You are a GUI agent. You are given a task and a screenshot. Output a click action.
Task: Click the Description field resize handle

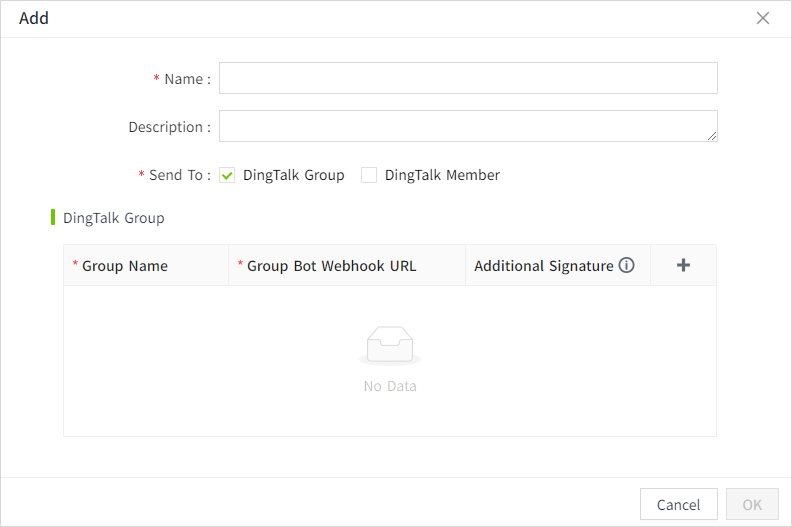coord(712,136)
